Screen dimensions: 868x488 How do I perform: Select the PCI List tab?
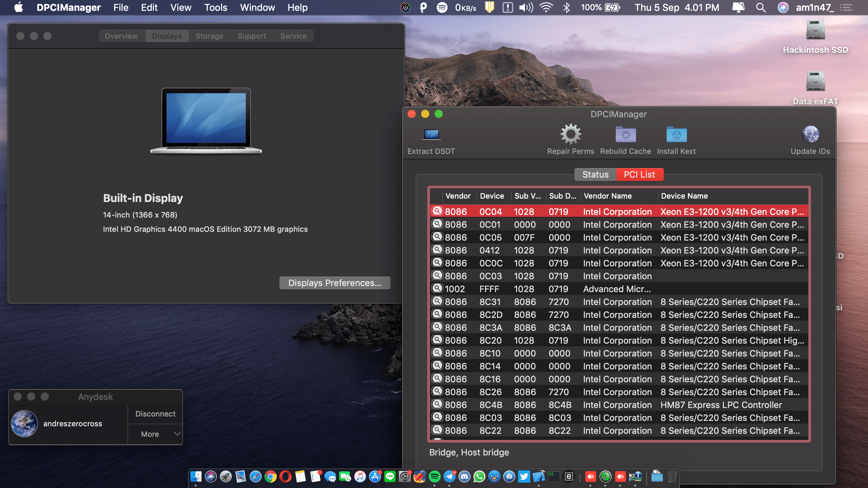coord(639,175)
